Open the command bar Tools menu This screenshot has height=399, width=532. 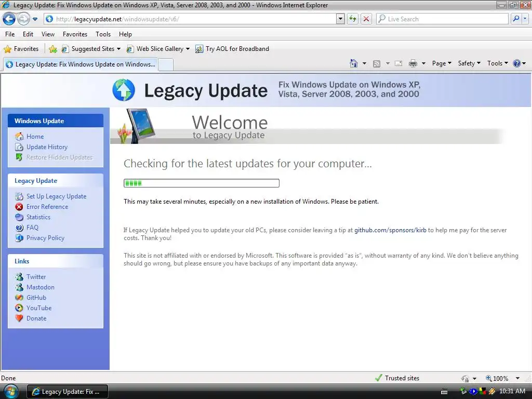tap(497, 63)
